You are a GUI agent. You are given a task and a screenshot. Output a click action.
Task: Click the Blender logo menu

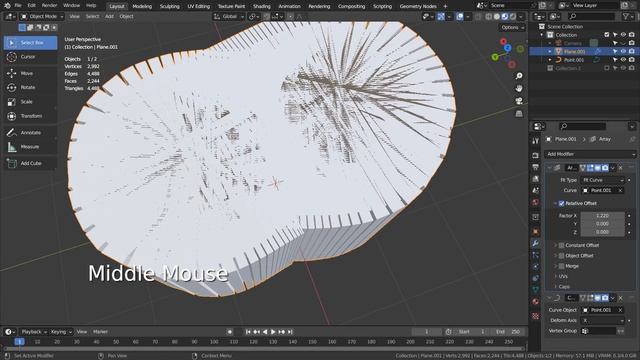7,6
